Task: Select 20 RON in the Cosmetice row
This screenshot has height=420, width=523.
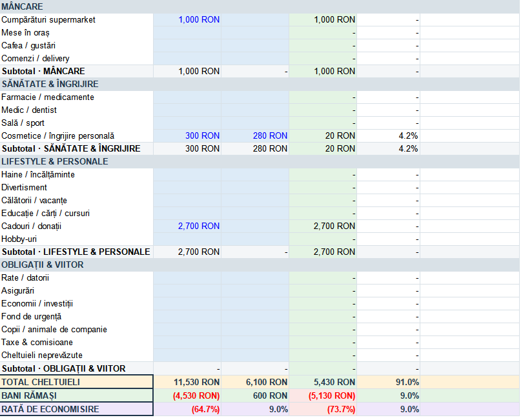Action: 340,136
